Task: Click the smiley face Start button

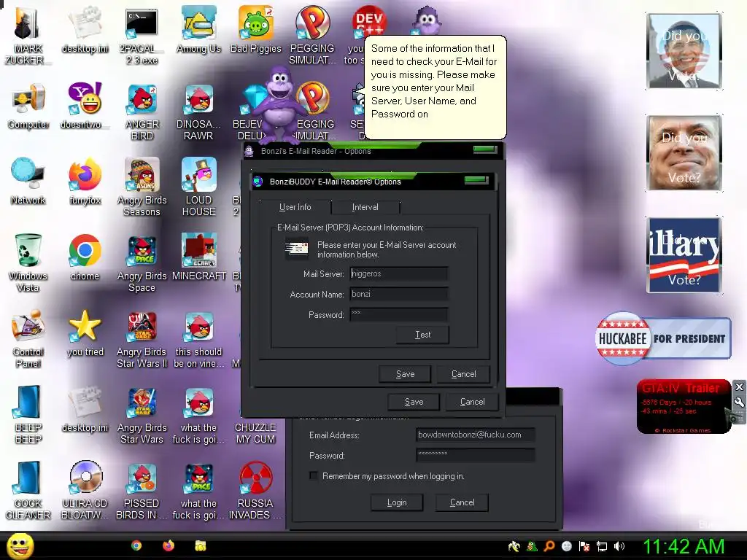Action: tap(20, 545)
